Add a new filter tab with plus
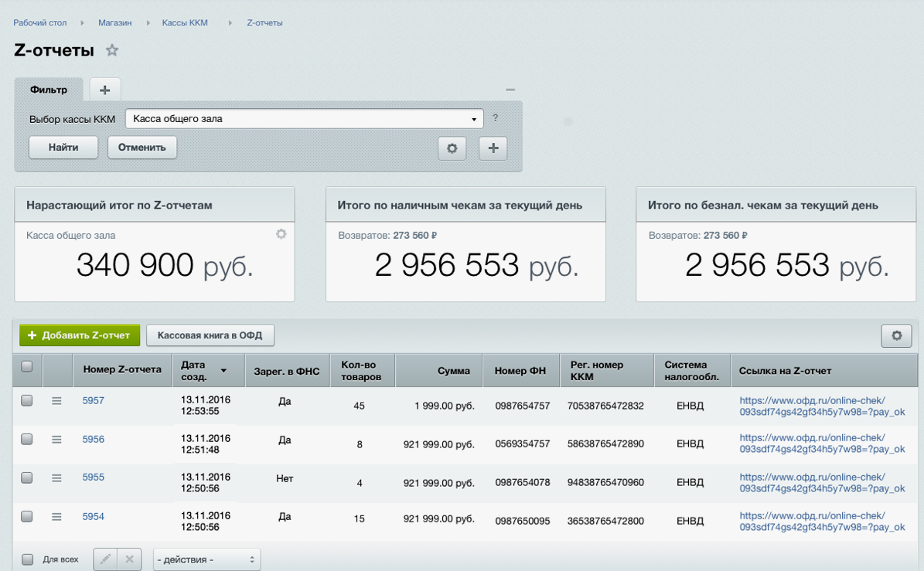Viewport: 924px width, 571px height. point(105,90)
